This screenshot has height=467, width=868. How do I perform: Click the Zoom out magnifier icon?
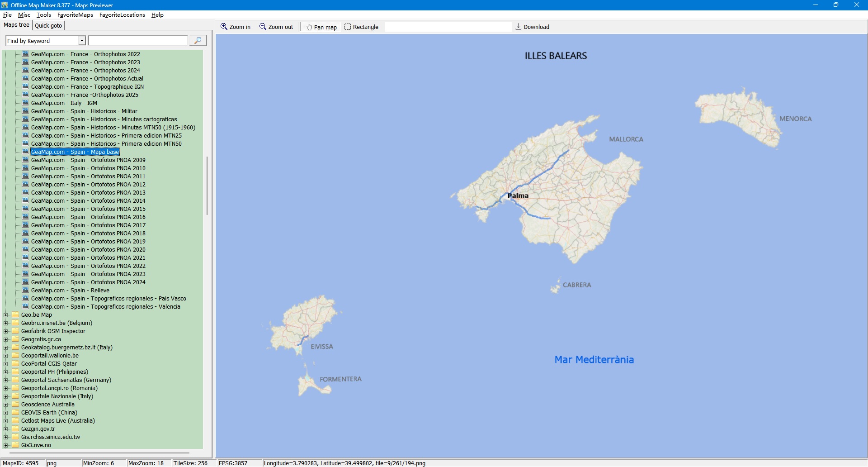point(263,27)
